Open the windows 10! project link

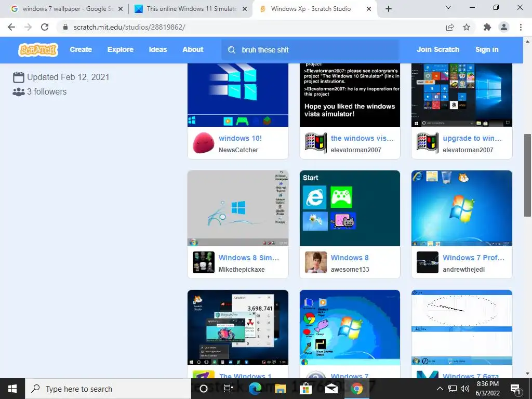[x=240, y=138]
